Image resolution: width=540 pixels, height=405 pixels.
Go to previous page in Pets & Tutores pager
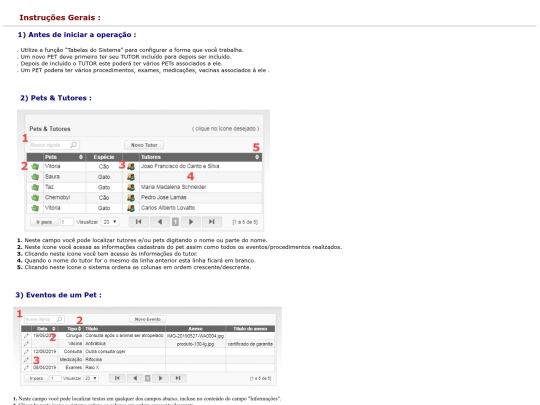pyautogui.click(x=160, y=222)
